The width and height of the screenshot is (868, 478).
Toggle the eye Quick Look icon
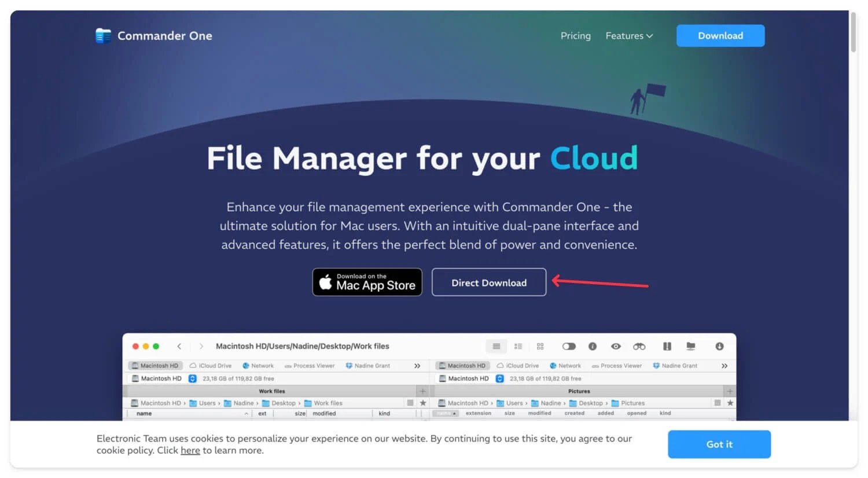[616, 346]
